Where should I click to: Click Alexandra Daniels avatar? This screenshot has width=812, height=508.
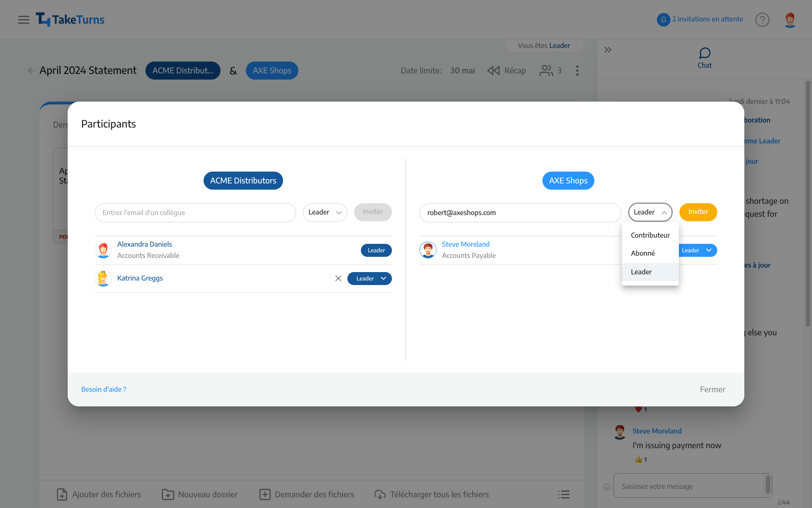coord(103,250)
